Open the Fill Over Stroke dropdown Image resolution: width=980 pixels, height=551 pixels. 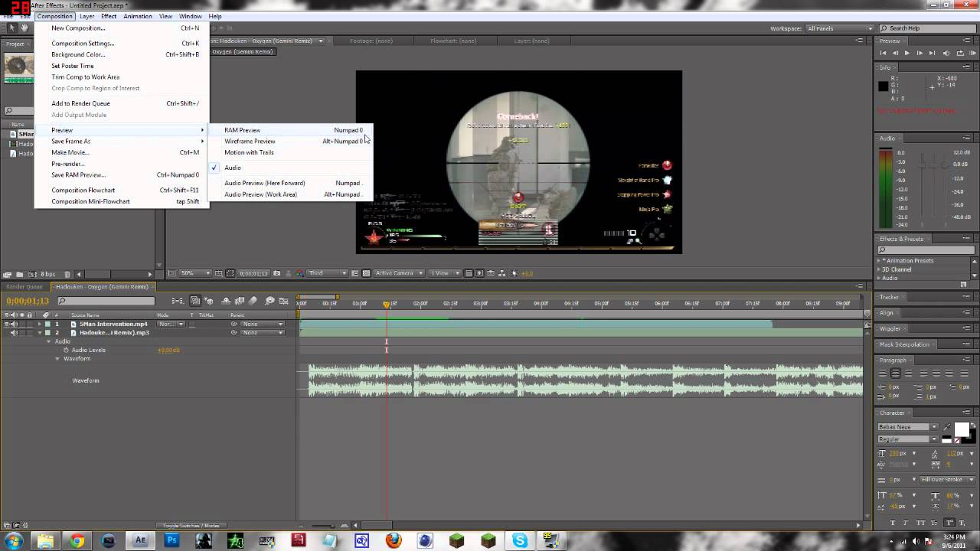946,480
